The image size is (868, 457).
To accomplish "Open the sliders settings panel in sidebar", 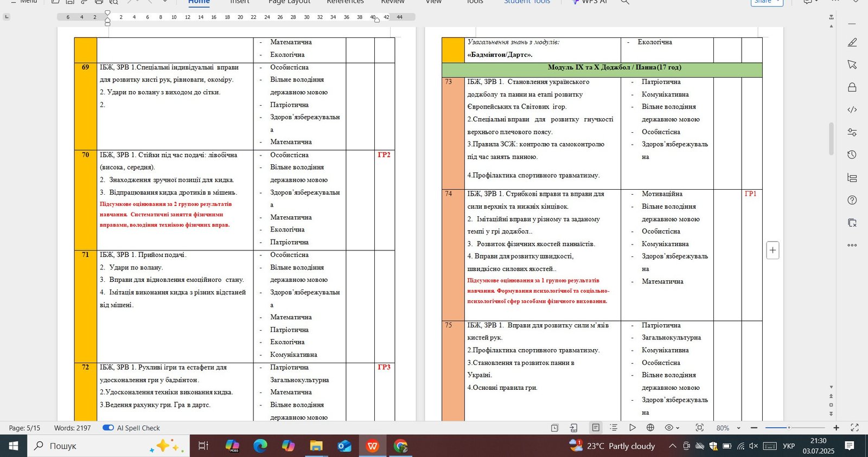I will (852, 132).
